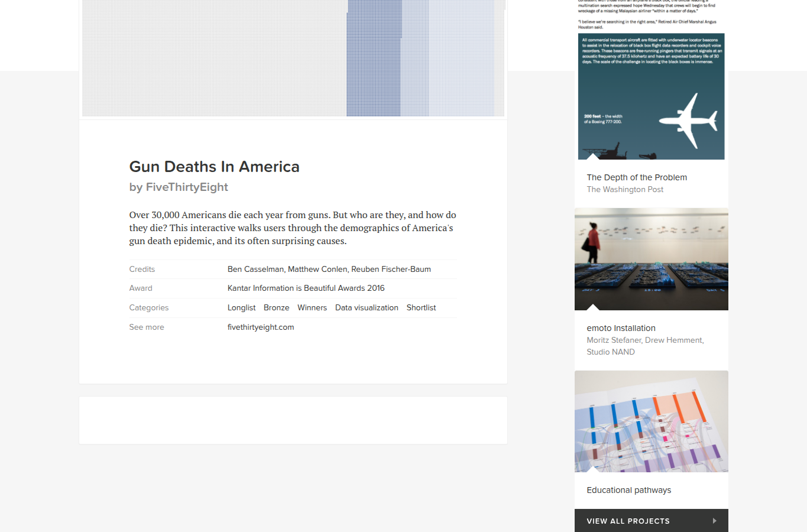The width and height of the screenshot is (807, 532).
Task: Click the credits names Ben Casselman text
Action: [329, 269]
